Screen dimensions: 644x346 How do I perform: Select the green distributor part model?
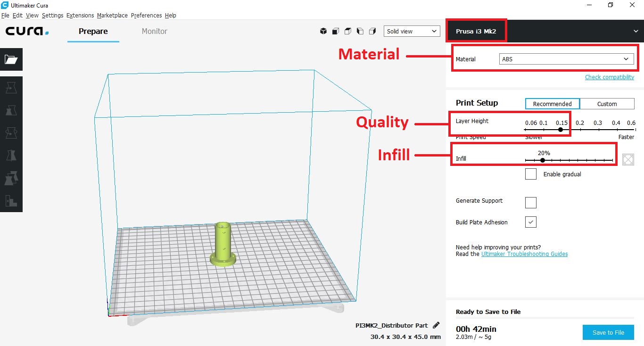[223, 244]
